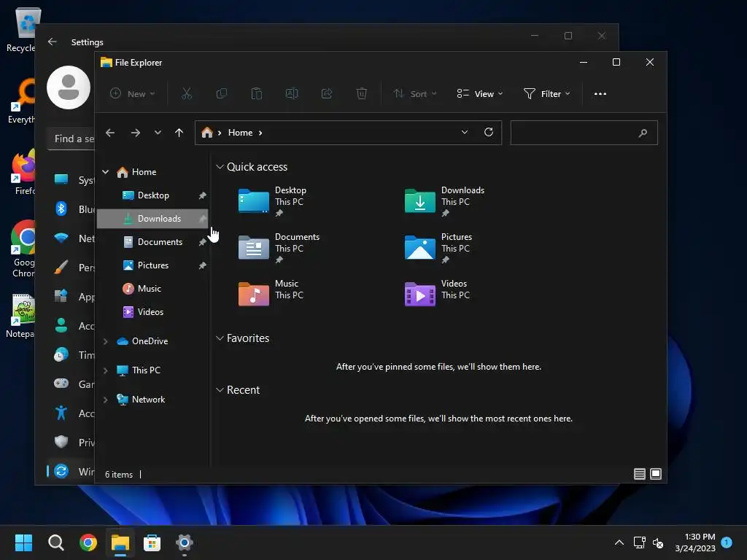Switch to details view in status bar

(x=640, y=474)
